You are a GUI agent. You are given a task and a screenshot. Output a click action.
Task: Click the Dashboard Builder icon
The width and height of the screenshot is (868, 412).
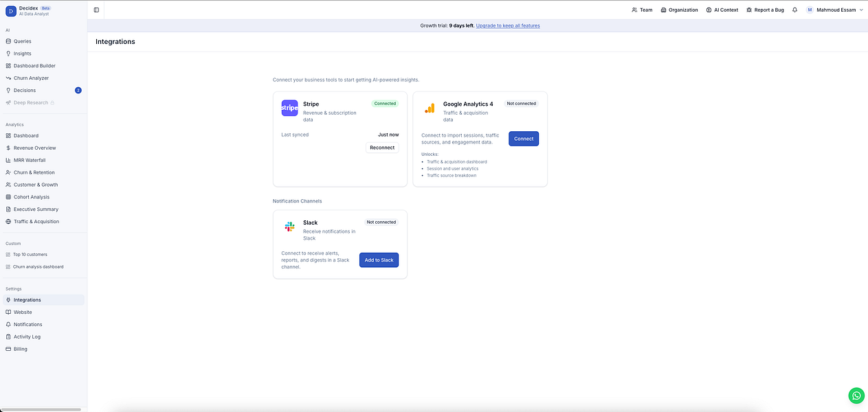8,66
